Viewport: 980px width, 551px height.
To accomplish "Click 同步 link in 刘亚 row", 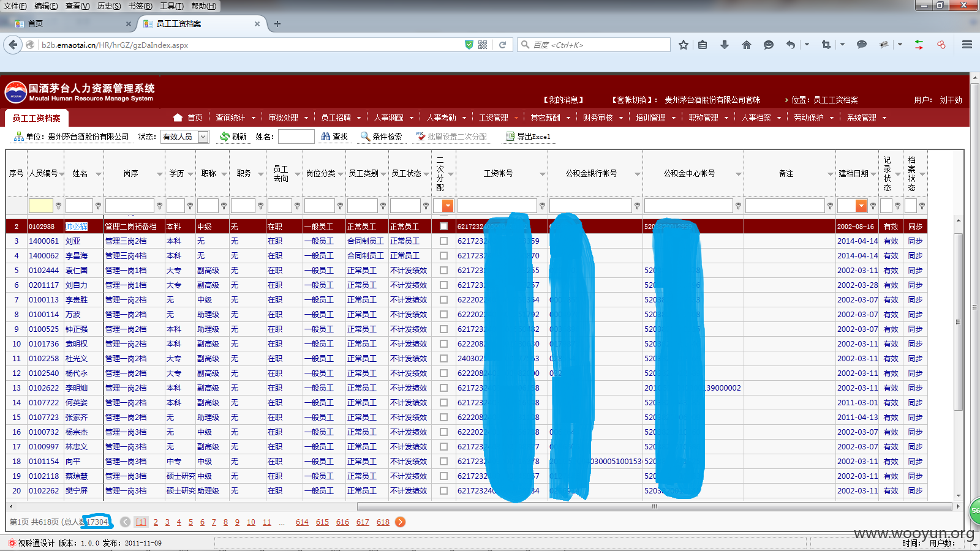I will (x=915, y=241).
